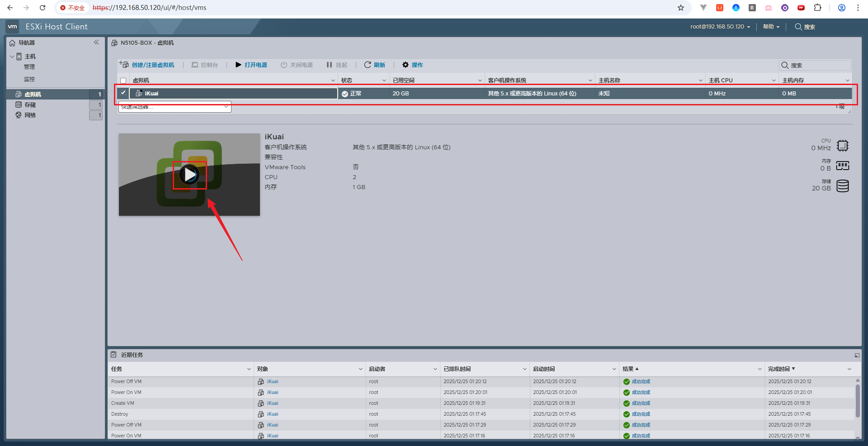Viewport: 868px width, 446px height.
Task: Minimize the recent tasks panel icon
Action: pyautogui.click(x=857, y=355)
